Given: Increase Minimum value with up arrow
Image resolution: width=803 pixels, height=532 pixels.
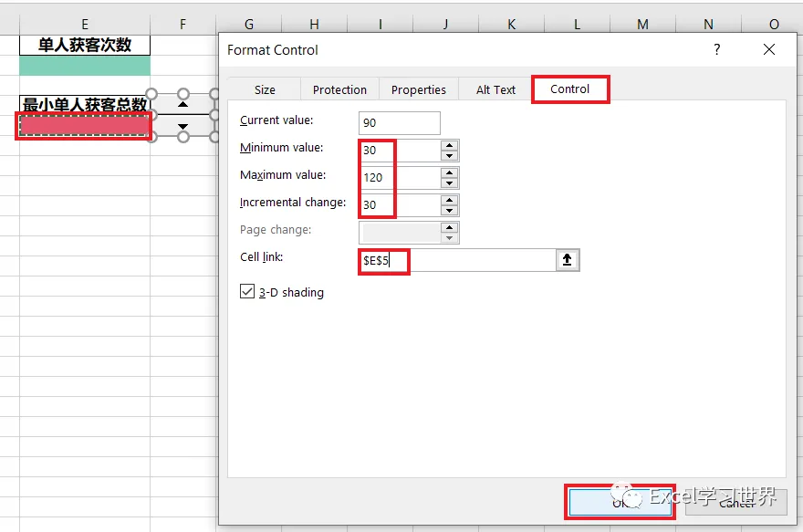Looking at the screenshot, I should coord(449,145).
